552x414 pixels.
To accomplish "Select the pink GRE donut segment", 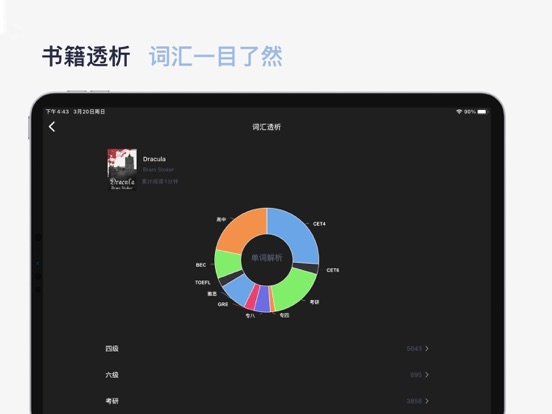I will [x=252, y=297].
